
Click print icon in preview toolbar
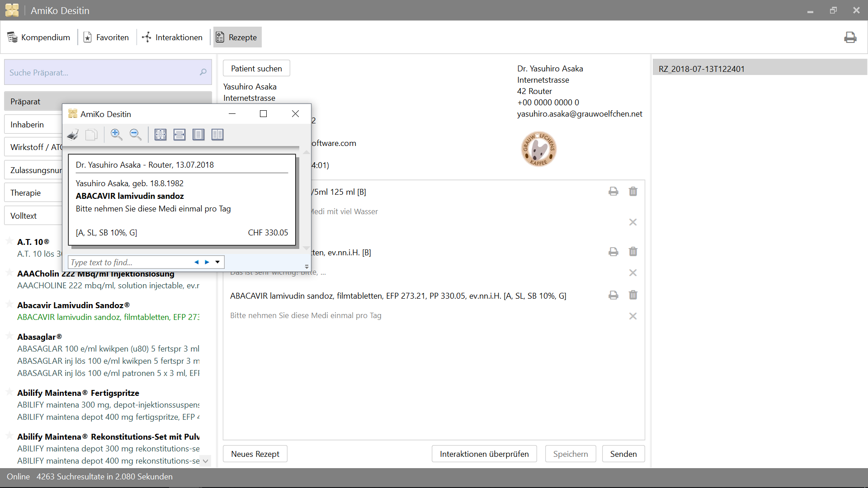tap(73, 135)
